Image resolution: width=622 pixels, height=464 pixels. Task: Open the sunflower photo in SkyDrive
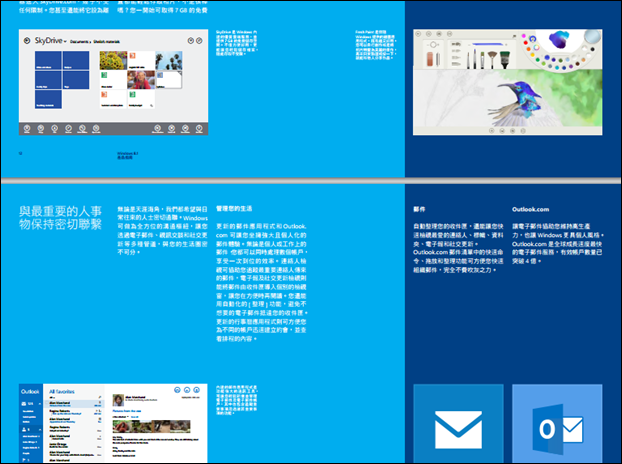coord(113,60)
